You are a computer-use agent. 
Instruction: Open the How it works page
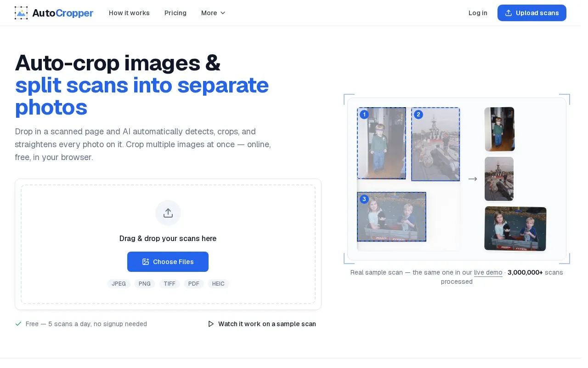pos(129,13)
